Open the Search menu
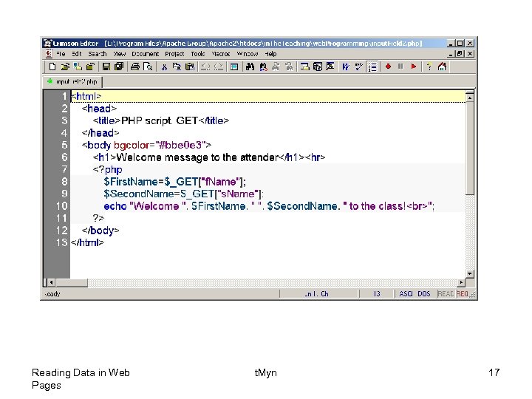The height and width of the screenshot is (399, 532). [x=98, y=54]
